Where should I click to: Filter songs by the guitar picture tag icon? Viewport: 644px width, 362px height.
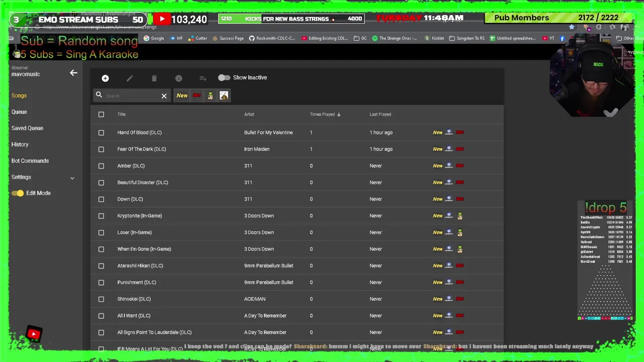[224, 96]
